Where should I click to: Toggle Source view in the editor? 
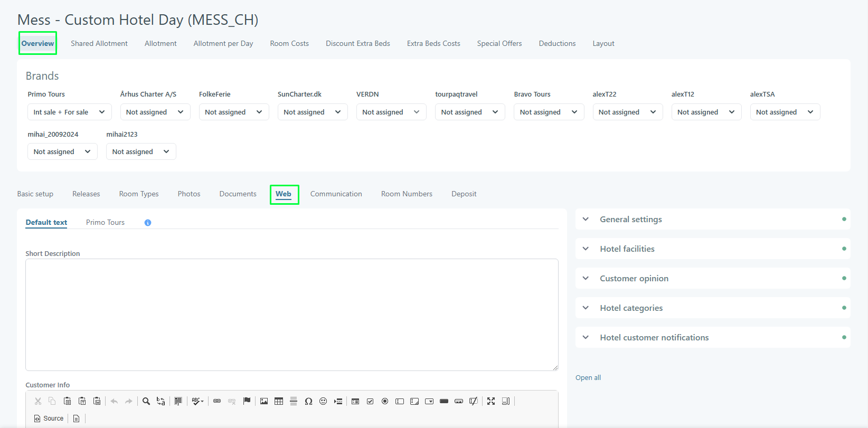pyautogui.click(x=49, y=419)
